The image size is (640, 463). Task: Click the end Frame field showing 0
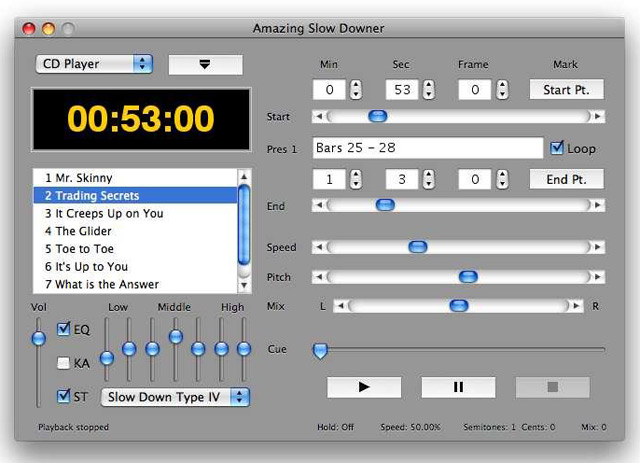[475, 179]
